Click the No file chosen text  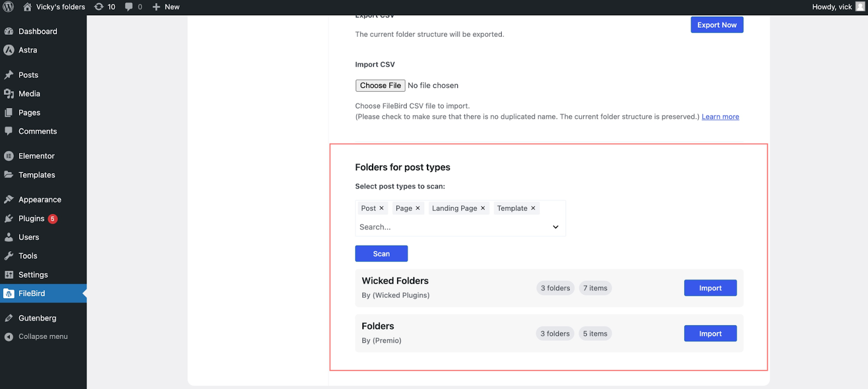433,86
